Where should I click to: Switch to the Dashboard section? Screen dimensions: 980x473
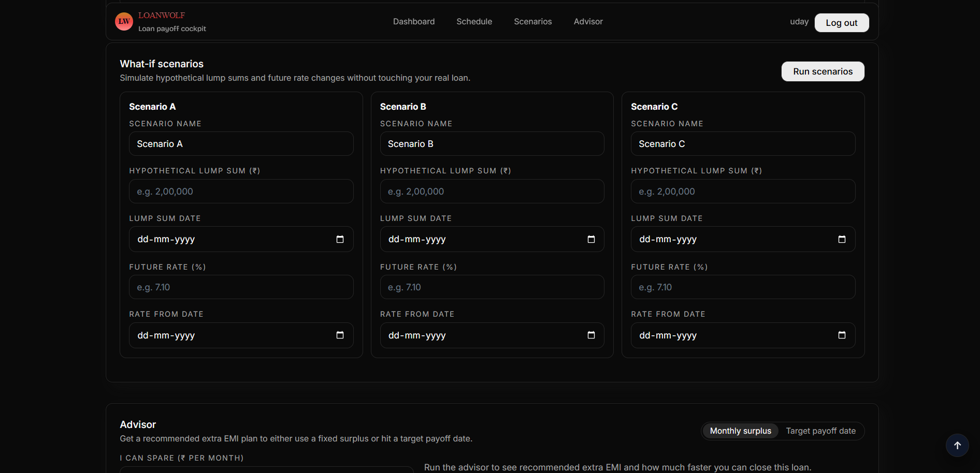tap(413, 21)
